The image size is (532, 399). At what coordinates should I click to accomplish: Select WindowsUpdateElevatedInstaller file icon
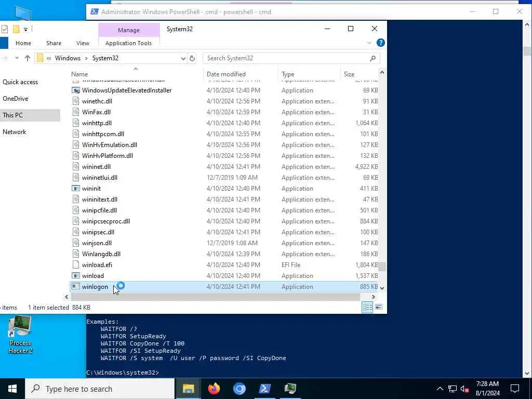76,90
